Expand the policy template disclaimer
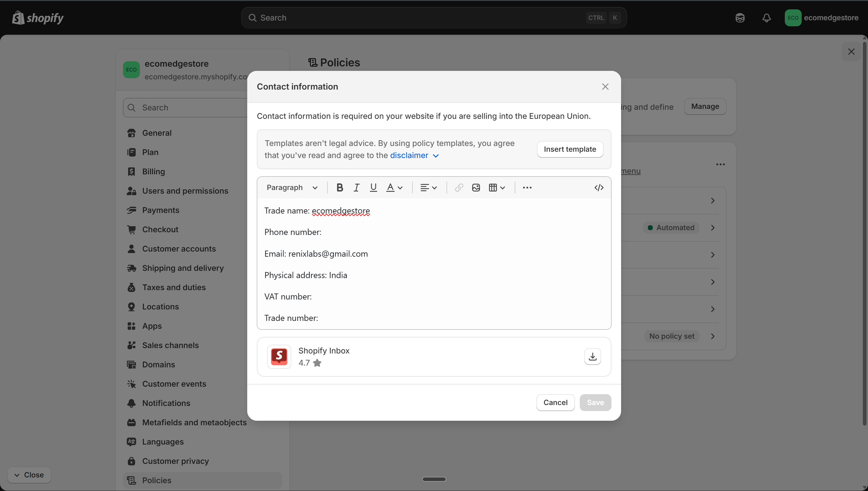The image size is (868, 491). (414, 155)
